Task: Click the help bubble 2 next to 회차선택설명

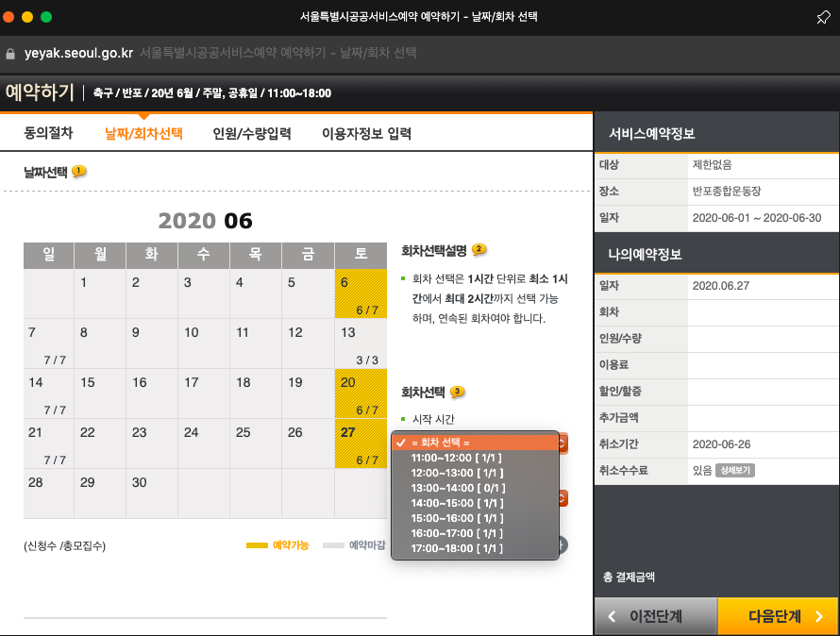Action: pos(479,250)
